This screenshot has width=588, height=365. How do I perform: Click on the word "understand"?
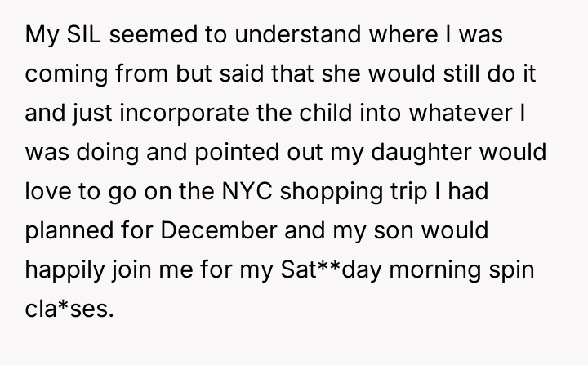(x=269, y=35)
